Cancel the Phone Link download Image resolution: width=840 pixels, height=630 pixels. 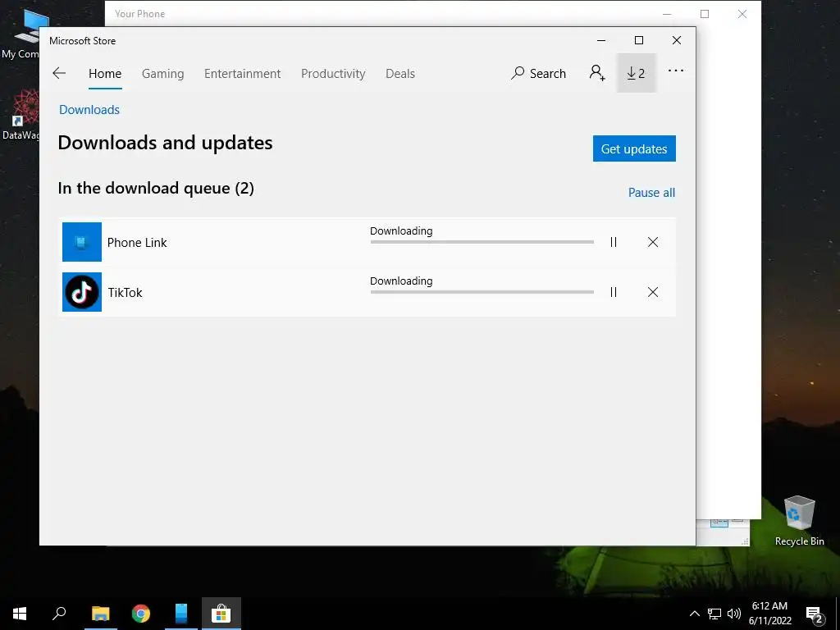point(652,242)
